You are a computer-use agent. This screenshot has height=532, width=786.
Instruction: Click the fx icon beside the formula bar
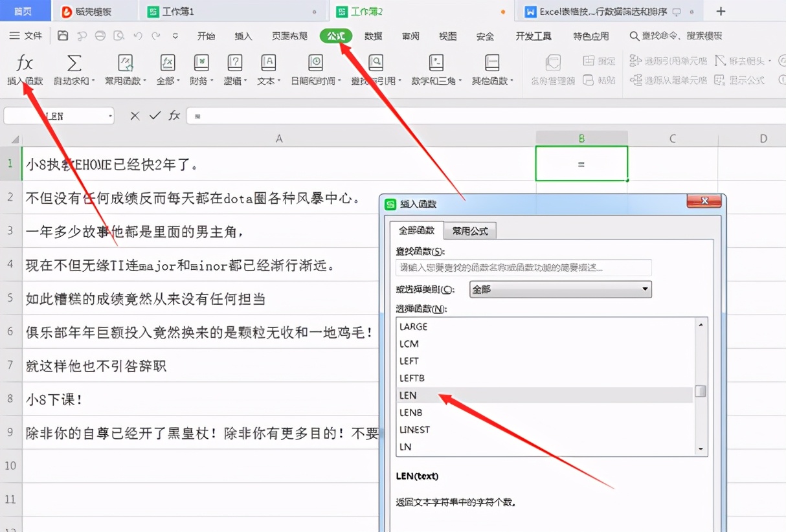tap(174, 116)
